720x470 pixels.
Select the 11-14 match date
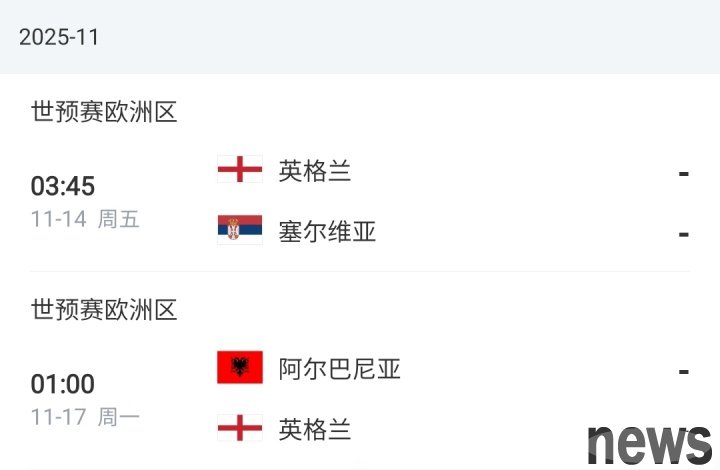(58, 219)
